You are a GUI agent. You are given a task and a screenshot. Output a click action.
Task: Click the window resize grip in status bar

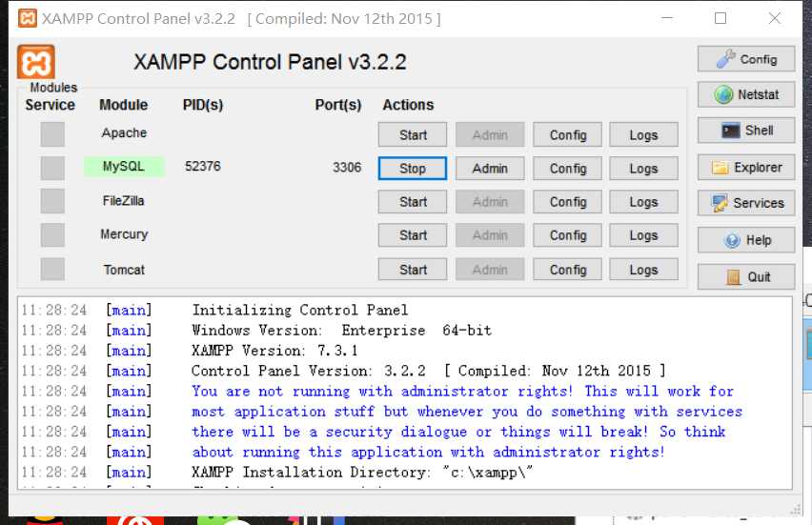(x=796, y=511)
